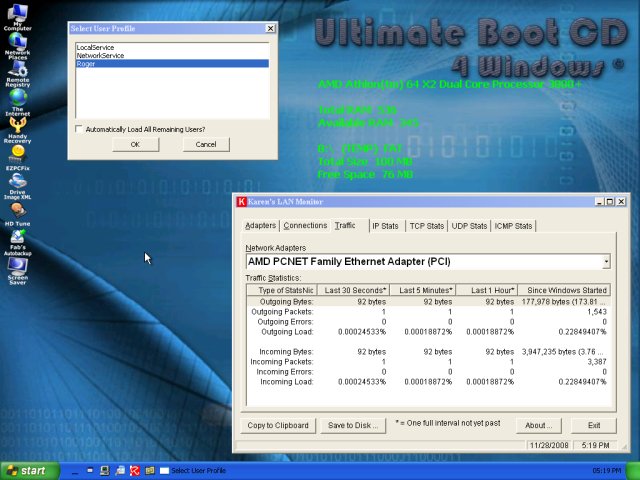Select Roger in the user profile list
Viewport: 640px width, 480px height.
172,64
